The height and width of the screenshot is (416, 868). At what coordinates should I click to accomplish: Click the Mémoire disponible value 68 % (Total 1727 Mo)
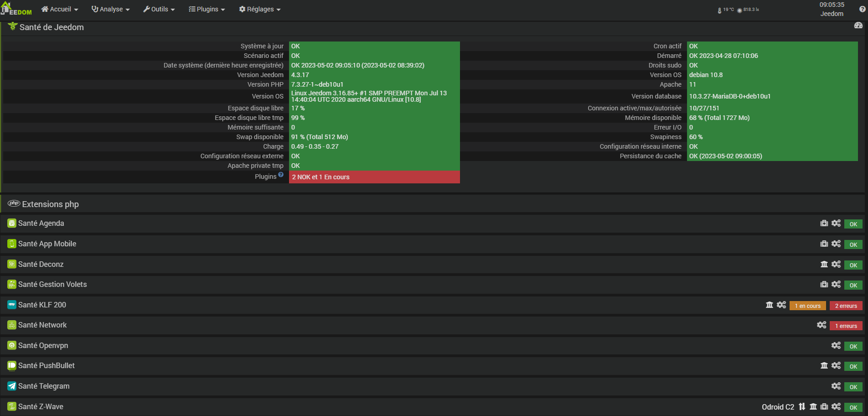(719, 118)
